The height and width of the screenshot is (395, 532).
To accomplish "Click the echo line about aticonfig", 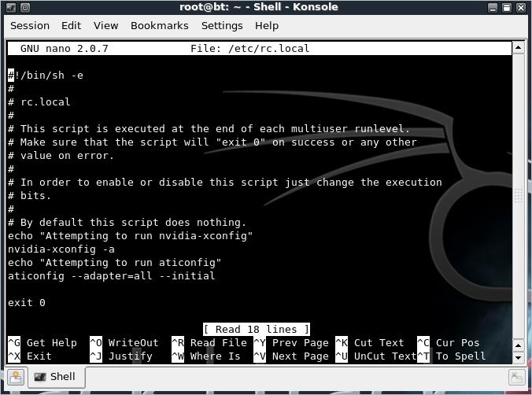I will pyautogui.click(x=114, y=263).
